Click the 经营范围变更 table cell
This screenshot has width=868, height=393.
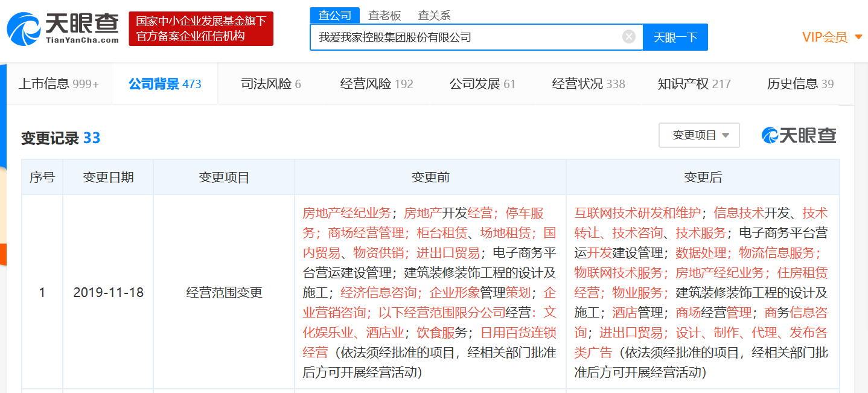[x=224, y=293]
